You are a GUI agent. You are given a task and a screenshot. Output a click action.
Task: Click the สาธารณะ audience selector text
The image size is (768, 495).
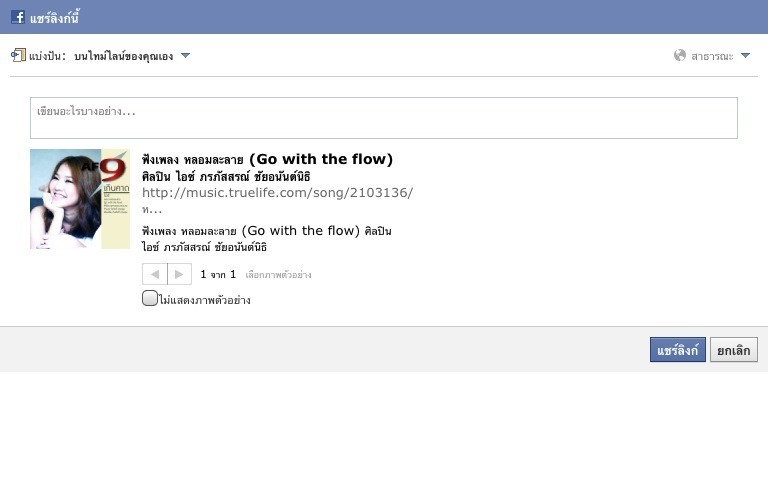712,56
